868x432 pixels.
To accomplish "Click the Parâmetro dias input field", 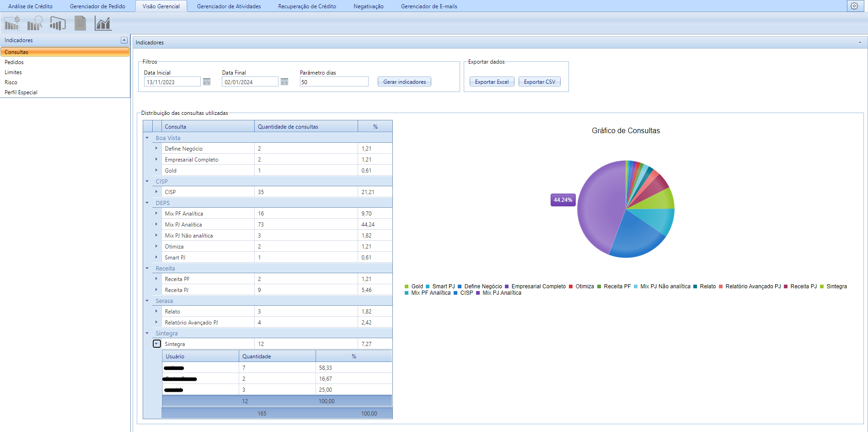I will point(334,81).
